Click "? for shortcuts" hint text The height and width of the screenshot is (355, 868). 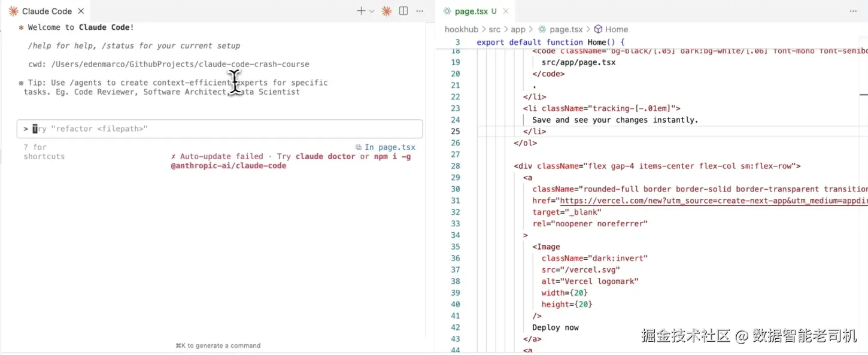pos(44,151)
